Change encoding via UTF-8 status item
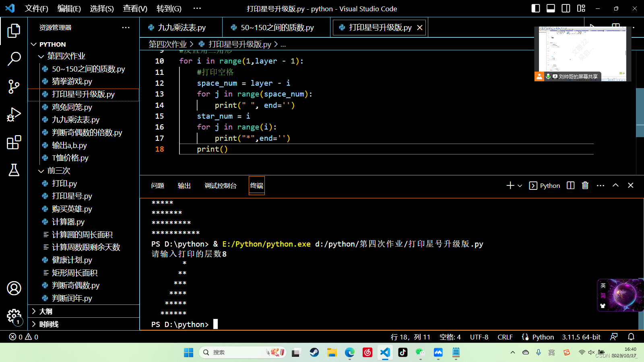The image size is (644, 362). click(479, 337)
